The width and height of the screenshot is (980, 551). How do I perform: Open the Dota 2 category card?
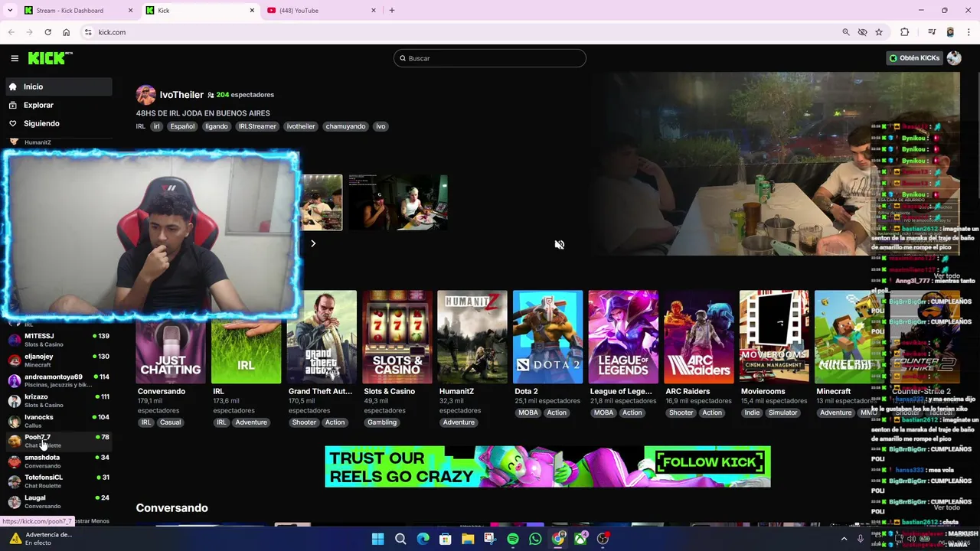click(x=547, y=337)
